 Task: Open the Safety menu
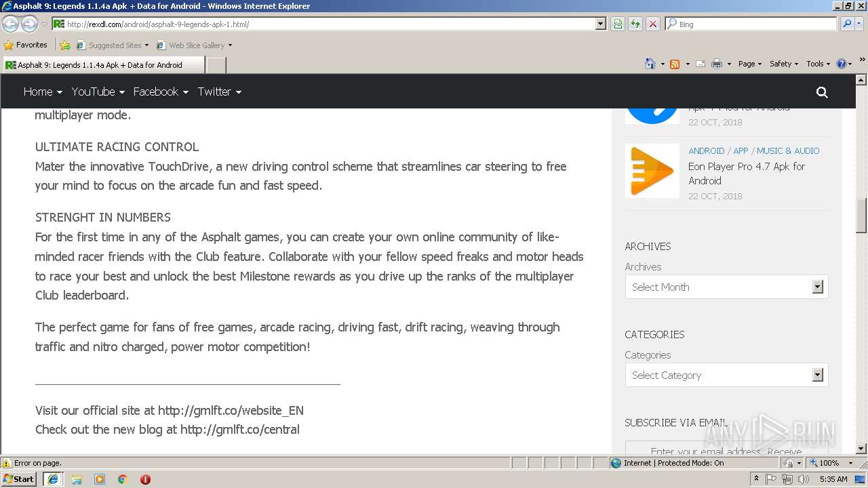click(x=783, y=64)
